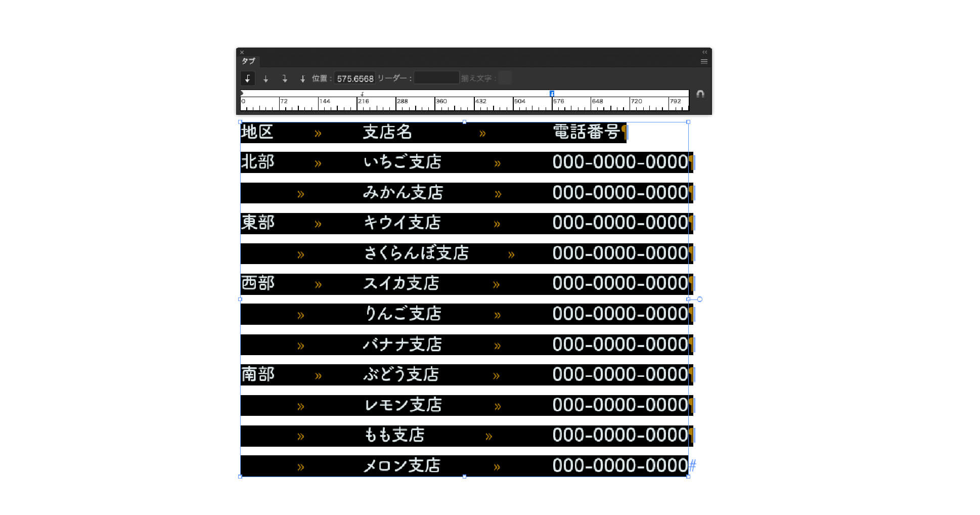Click the top-center handle of the text frame
Viewport: 980px width, 515px height.
point(464,122)
